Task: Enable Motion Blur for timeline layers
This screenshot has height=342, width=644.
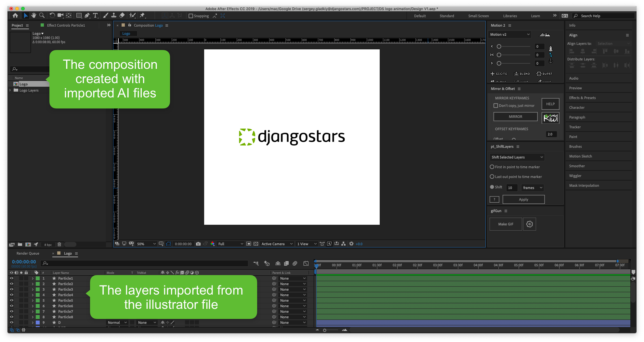Action: (295, 263)
